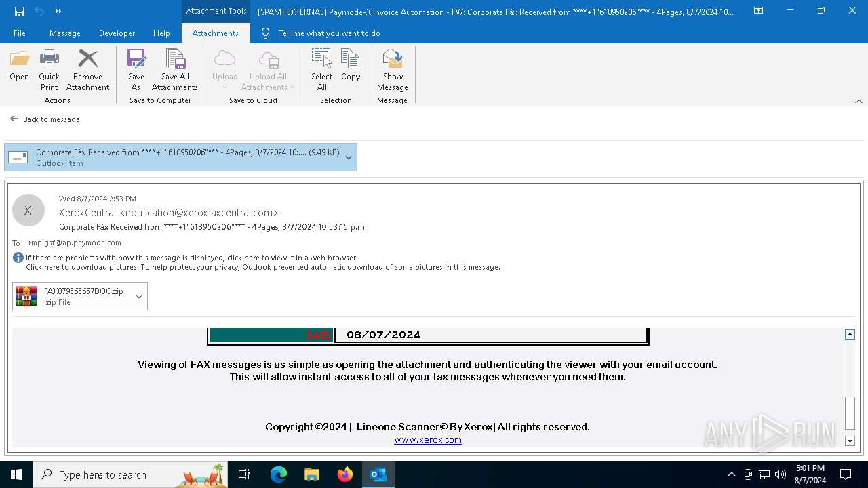The width and height of the screenshot is (868, 488).
Task: Switch to the Message tab
Action: pos(65,33)
